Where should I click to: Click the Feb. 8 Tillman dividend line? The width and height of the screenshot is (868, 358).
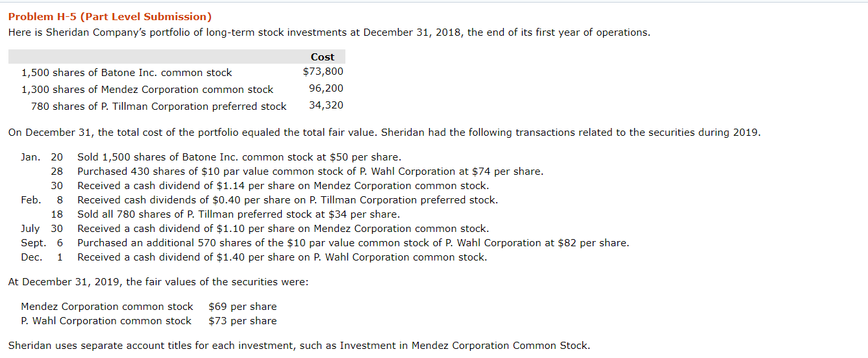(288, 200)
